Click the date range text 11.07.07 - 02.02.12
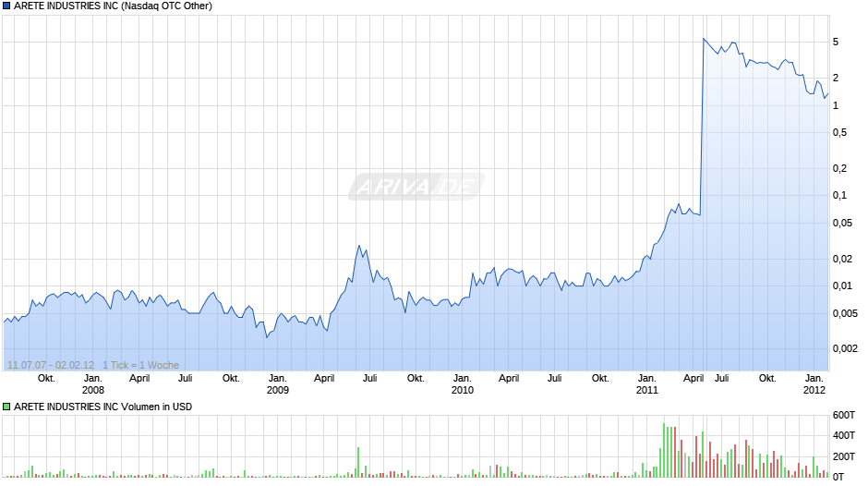This screenshot has width=868, height=486. (x=51, y=365)
